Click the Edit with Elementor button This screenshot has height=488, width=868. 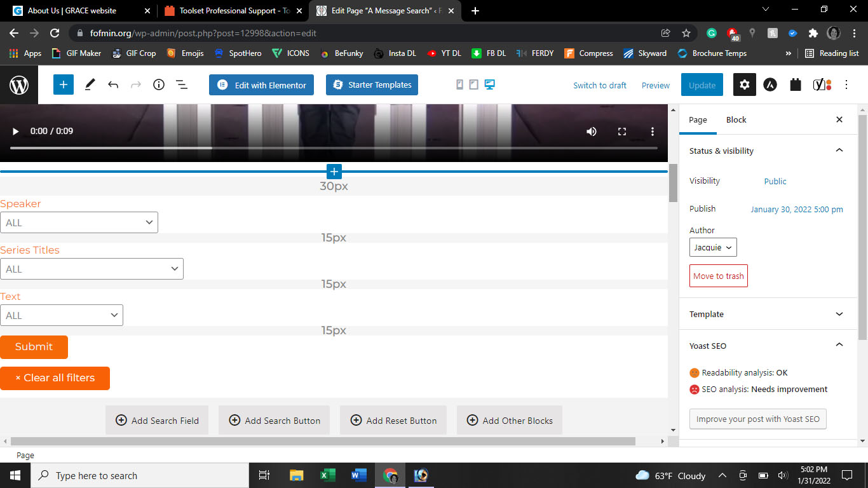[x=261, y=85]
